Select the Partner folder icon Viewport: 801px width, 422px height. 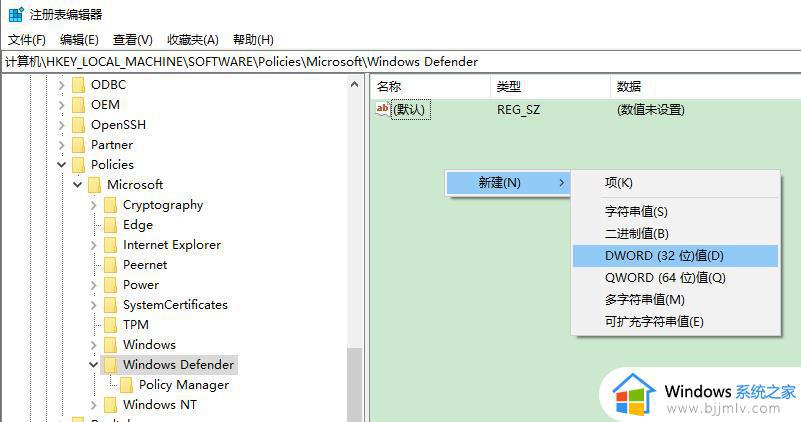(78, 145)
